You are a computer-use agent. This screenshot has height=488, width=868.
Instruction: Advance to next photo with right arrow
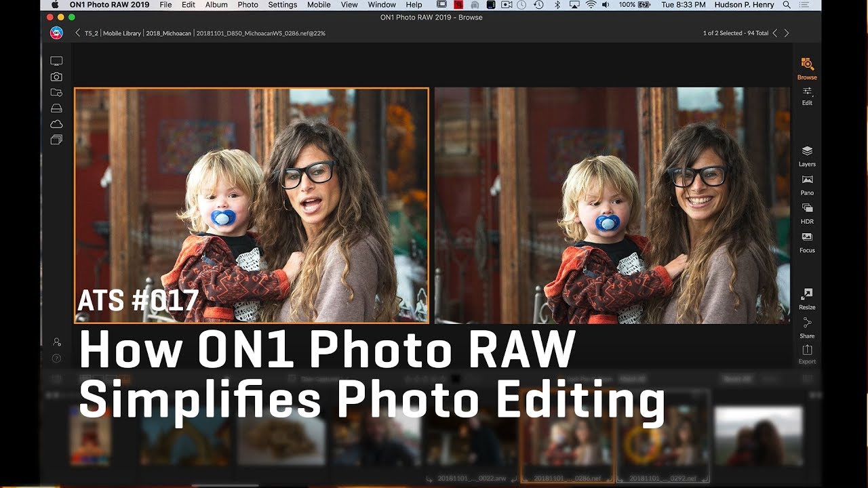787,33
